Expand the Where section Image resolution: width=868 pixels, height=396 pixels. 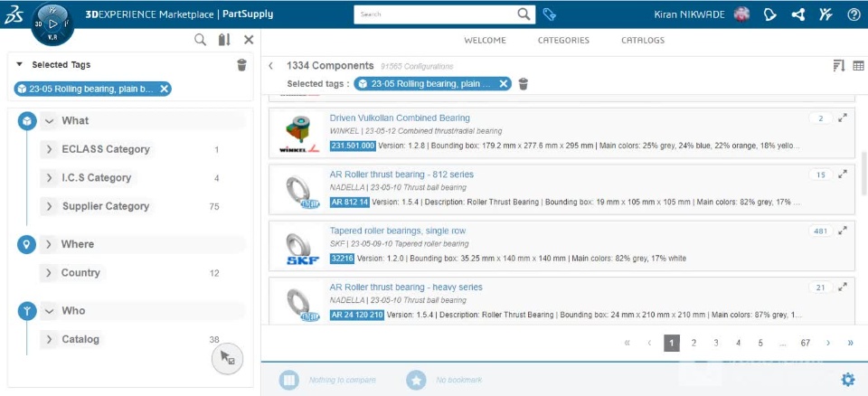[49, 244]
